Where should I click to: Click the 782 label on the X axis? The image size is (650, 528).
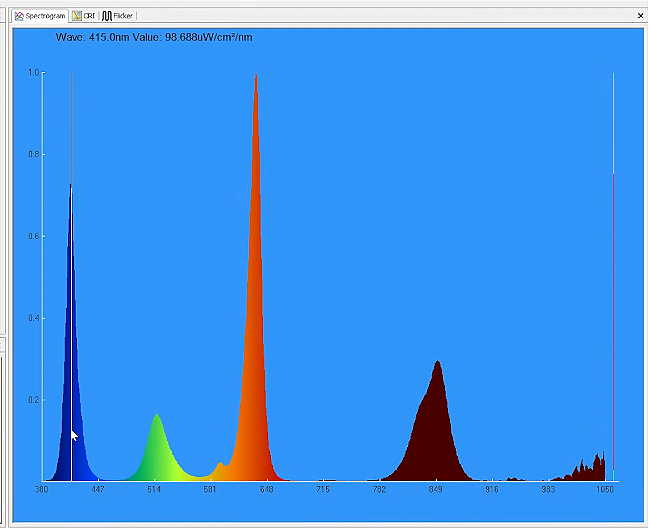(x=379, y=490)
